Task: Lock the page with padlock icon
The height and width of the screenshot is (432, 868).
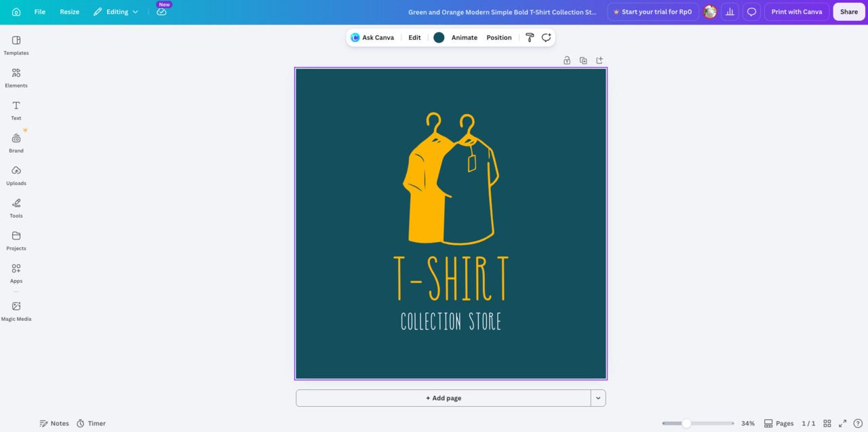Action: (x=567, y=60)
